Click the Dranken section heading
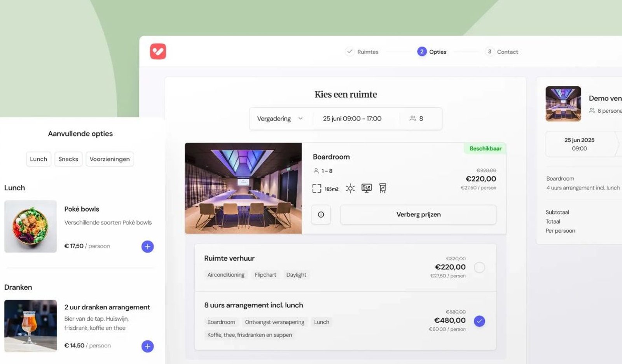The width and height of the screenshot is (622, 364). tap(18, 287)
